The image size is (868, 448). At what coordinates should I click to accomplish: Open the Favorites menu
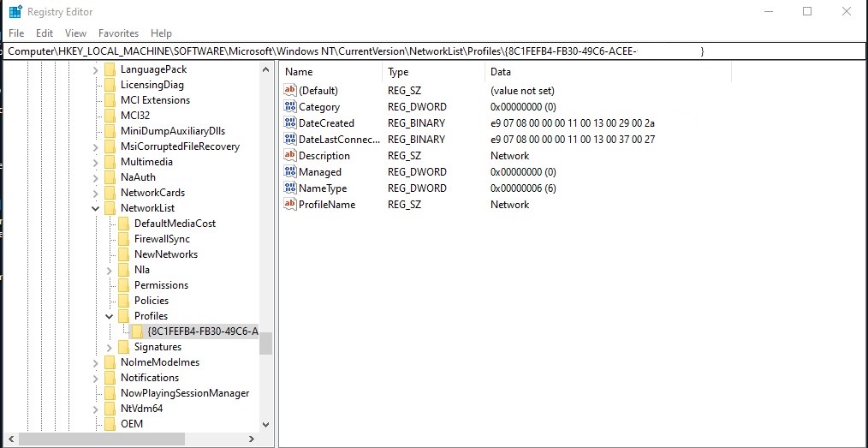coord(118,33)
